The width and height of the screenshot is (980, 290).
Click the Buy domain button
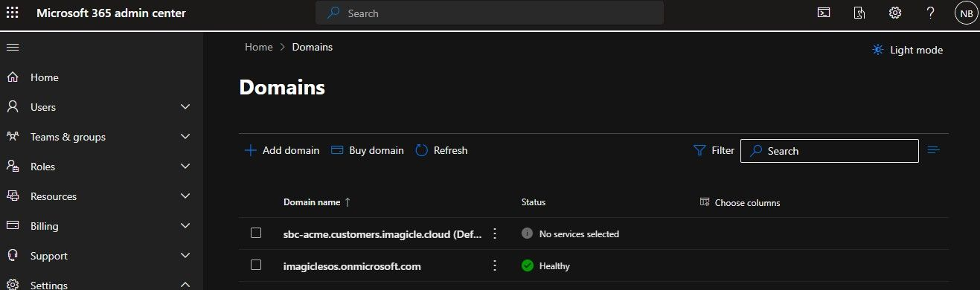click(x=367, y=150)
